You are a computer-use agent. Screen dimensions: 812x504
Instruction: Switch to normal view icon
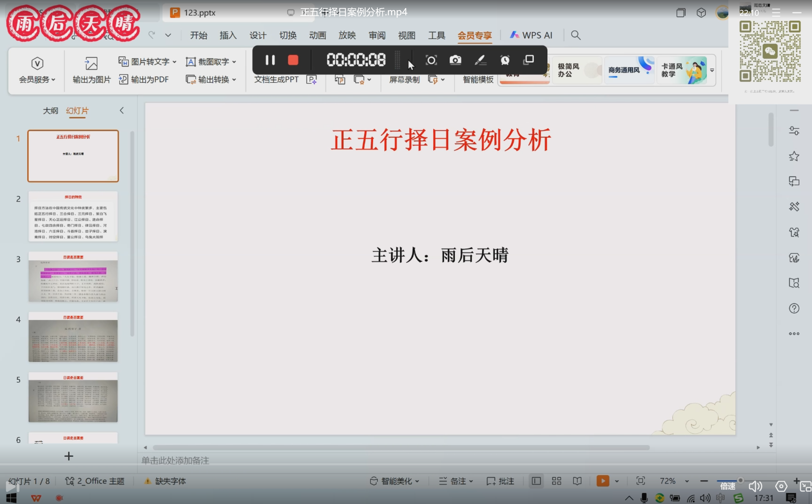[536, 481]
